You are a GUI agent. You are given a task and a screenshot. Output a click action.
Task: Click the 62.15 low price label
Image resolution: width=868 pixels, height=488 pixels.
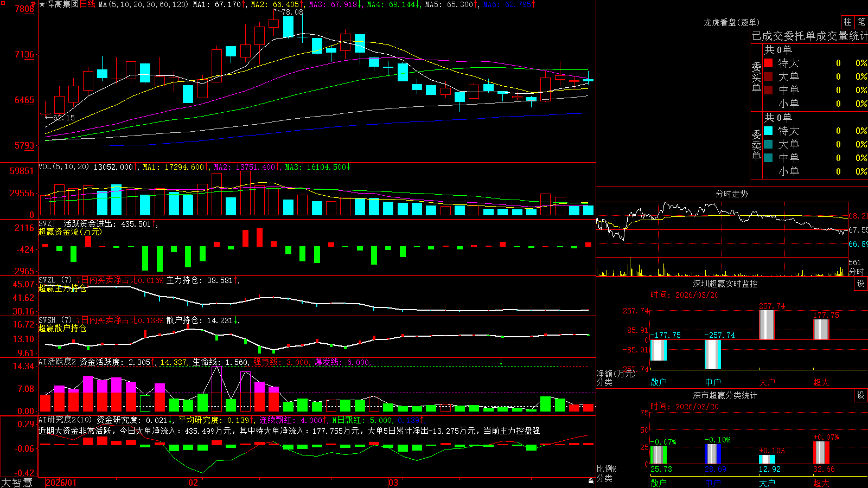pos(64,118)
